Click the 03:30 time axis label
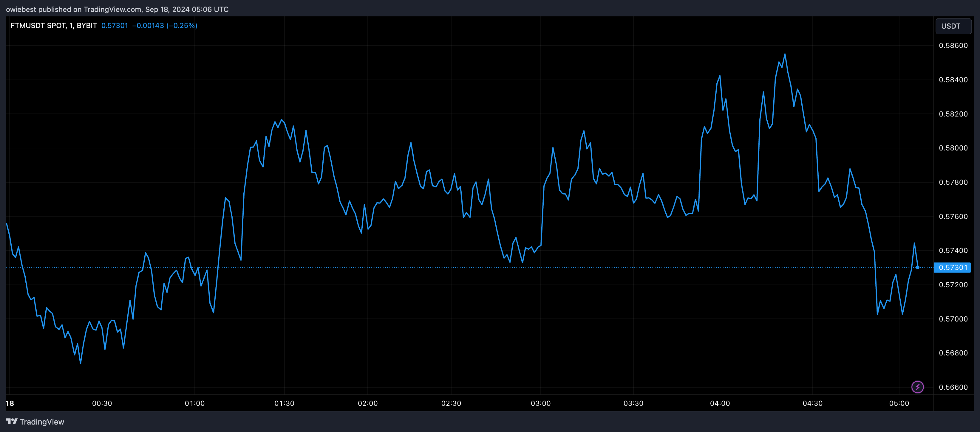 click(633, 403)
